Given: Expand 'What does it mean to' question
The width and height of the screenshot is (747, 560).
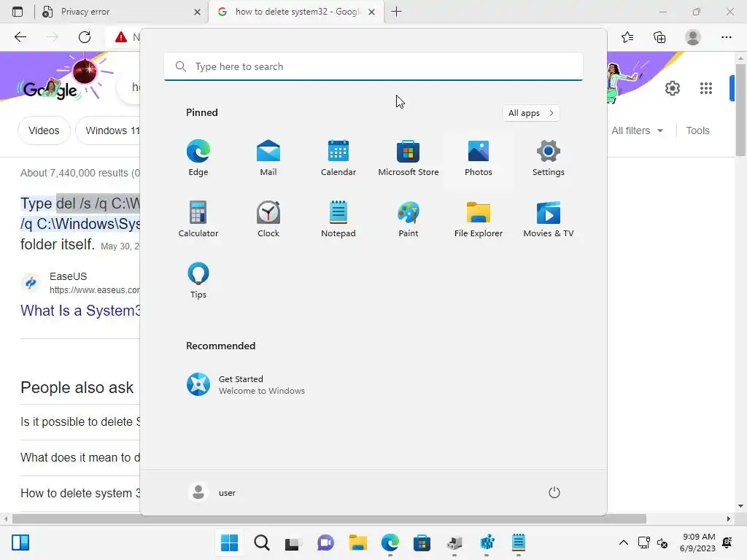Looking at the screenshot, I should (x=80, y=458).
